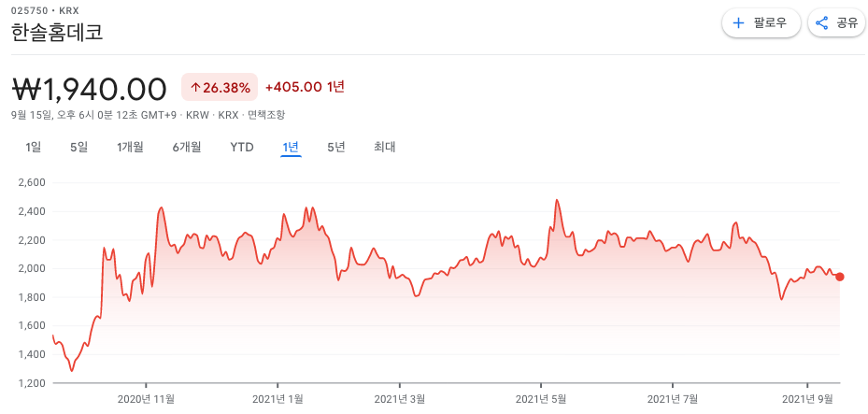Select the 5일 range tab

click(78, 148)
